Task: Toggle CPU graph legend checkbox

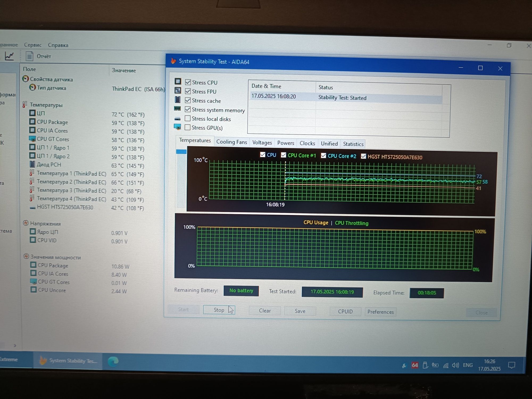Action: [x=263, y=155]
